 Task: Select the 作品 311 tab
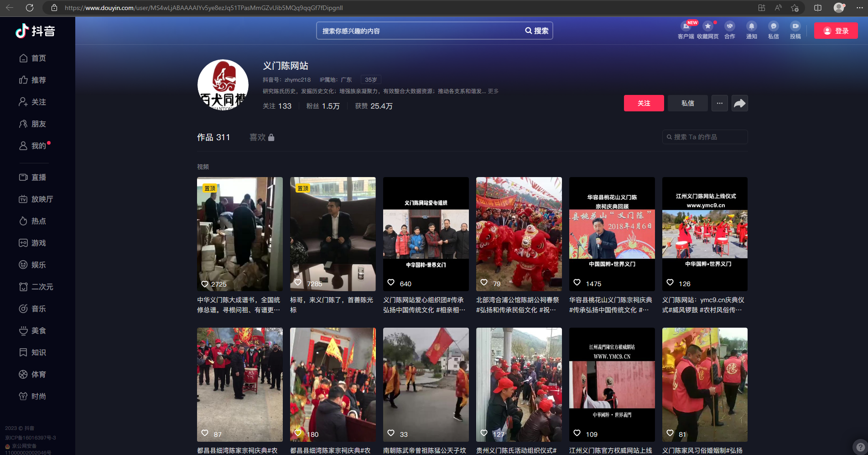pos(213,137)
